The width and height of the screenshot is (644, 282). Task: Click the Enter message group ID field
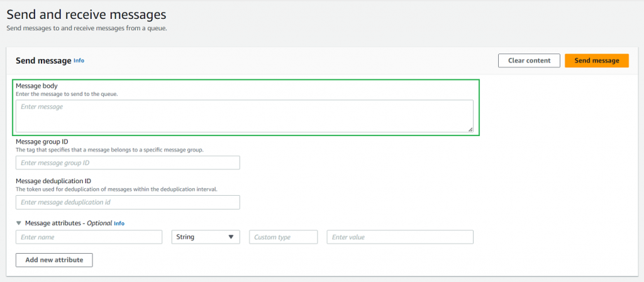128,162
